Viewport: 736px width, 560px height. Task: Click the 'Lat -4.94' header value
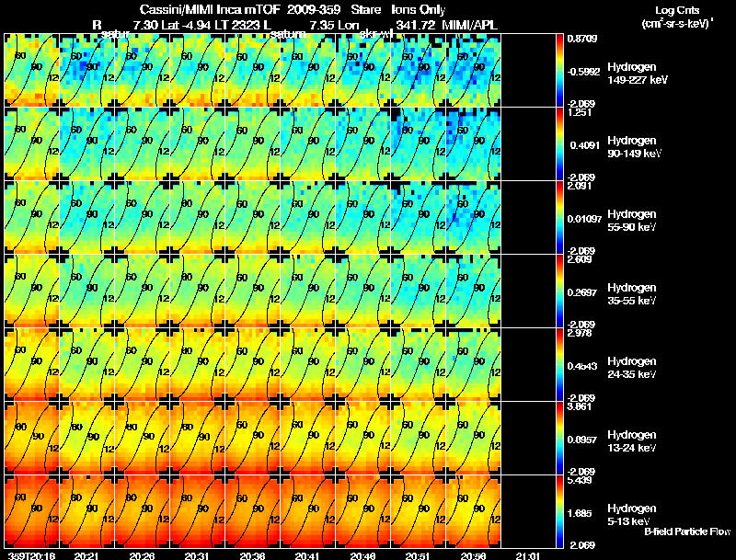pyautogui.click(x=186, y=25)
